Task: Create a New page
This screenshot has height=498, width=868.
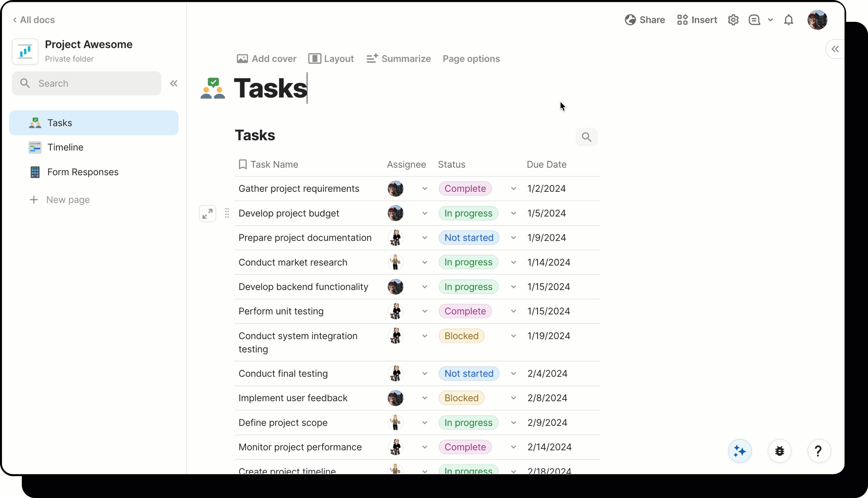Action: click(68, 199)
